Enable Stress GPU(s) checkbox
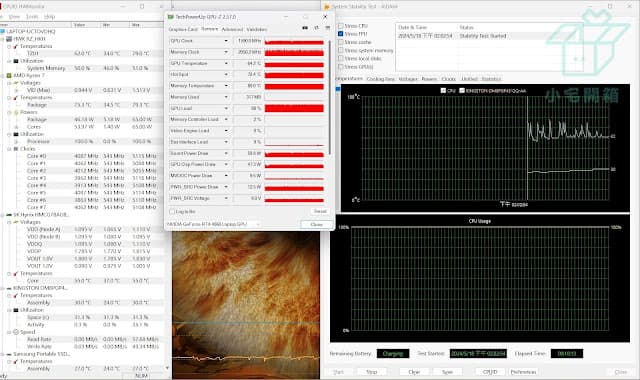 (x=340, y=67)
